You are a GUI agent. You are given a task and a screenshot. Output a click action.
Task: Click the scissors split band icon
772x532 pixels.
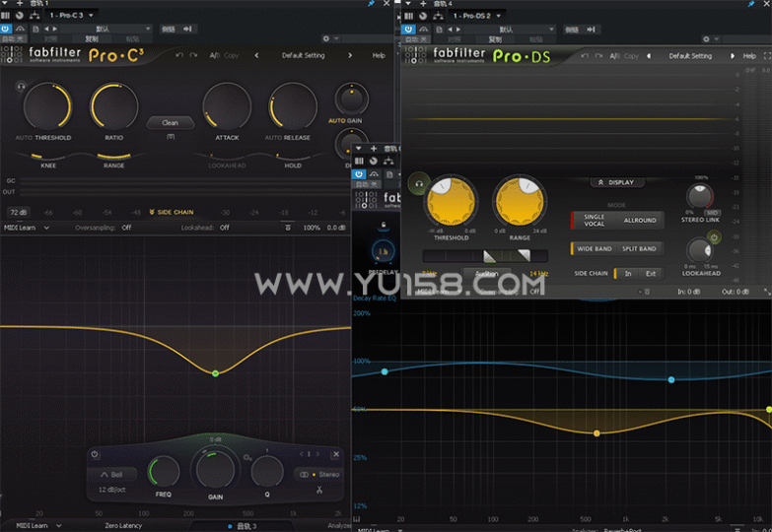click(x=319, y=490)
